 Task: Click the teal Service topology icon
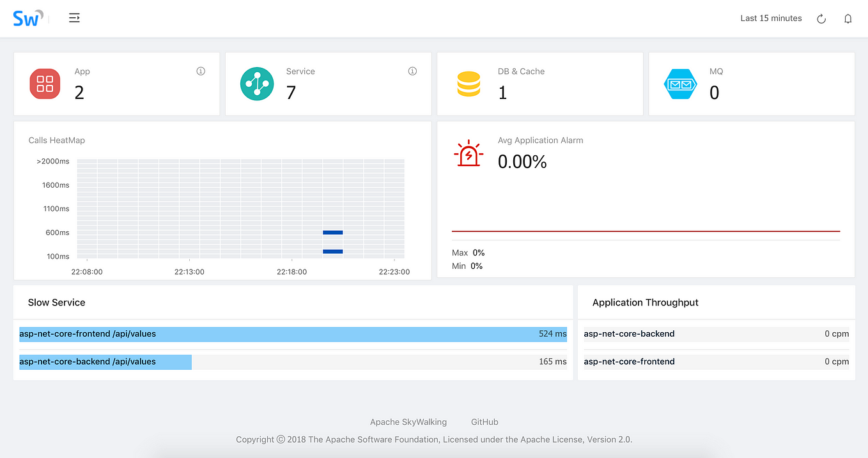257,84
